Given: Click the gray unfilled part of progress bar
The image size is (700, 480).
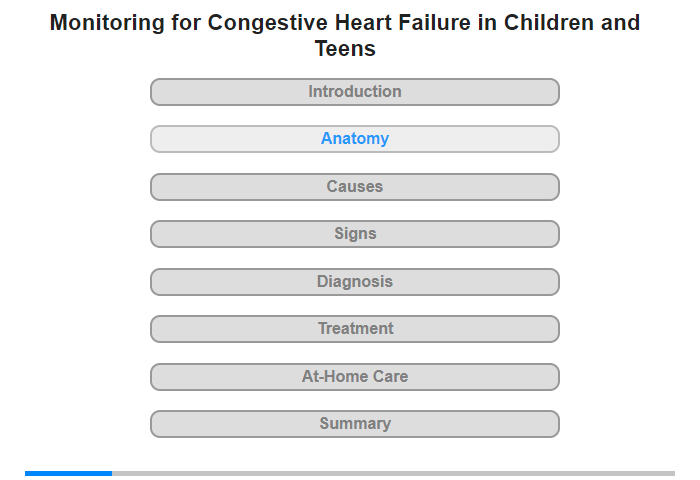Looking at the screenshot, I should point(393,473).
